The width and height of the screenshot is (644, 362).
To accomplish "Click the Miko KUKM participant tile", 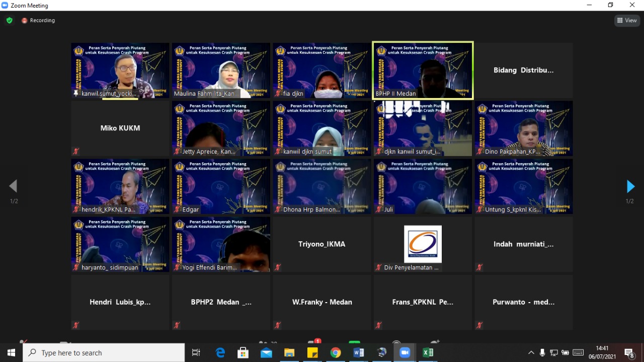I will 120,128.
